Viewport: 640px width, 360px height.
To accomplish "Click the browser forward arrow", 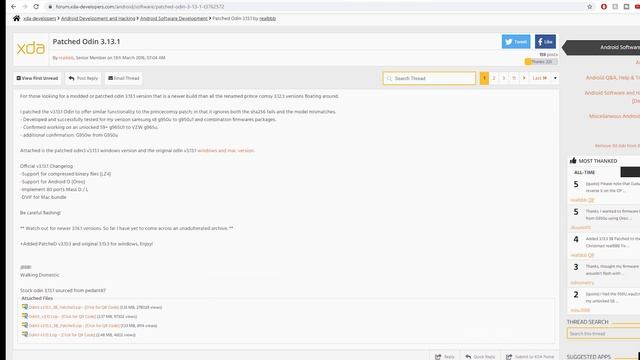I will click(24, 7).
